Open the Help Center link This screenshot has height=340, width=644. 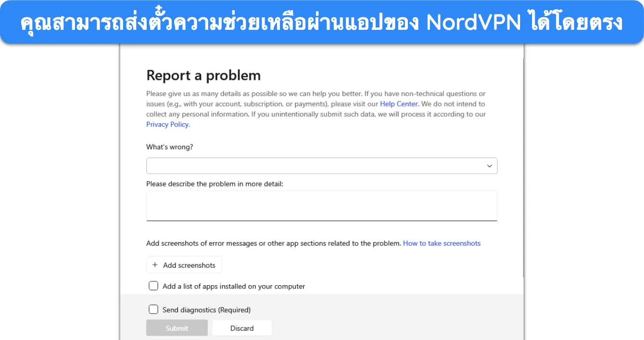pyautogui.click(x=399, y=104)
